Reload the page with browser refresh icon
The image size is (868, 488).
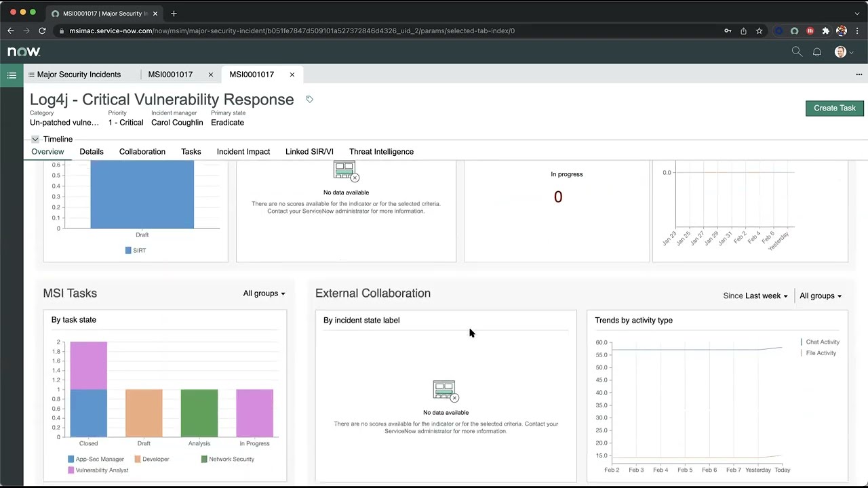click(42, 30)
